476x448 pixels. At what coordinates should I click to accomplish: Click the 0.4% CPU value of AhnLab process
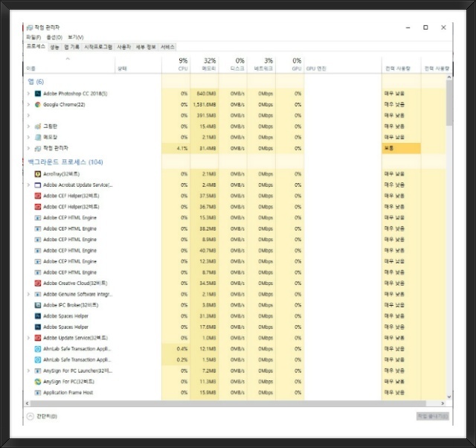(182, 349)
